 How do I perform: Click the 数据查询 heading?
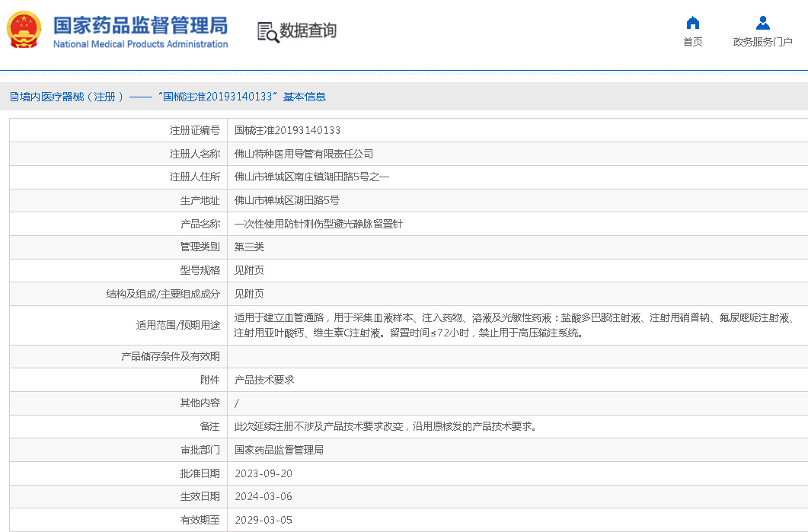click(x=308, y=30)
